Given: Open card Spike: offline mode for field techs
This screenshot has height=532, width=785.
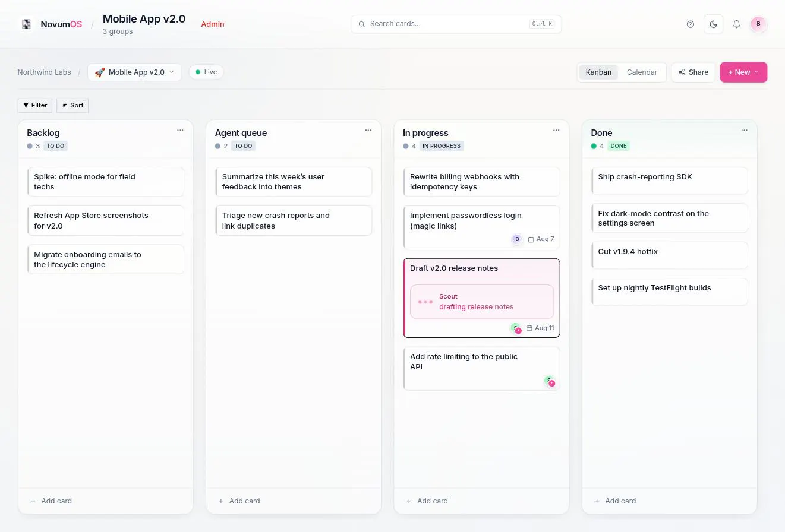Looking at the screenshot, I should pos(106,182).
